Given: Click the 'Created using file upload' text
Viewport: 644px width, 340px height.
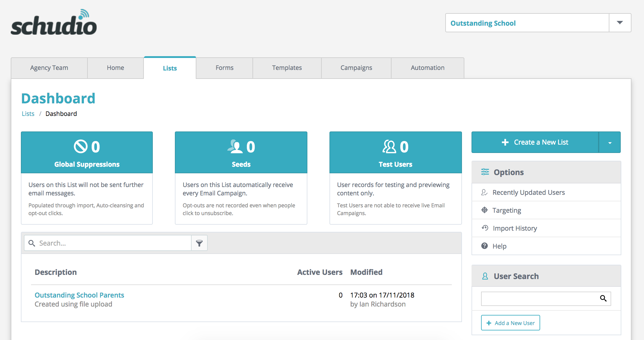Looking at the screenshot, I should pyautogui.click(x=73, y=304).
